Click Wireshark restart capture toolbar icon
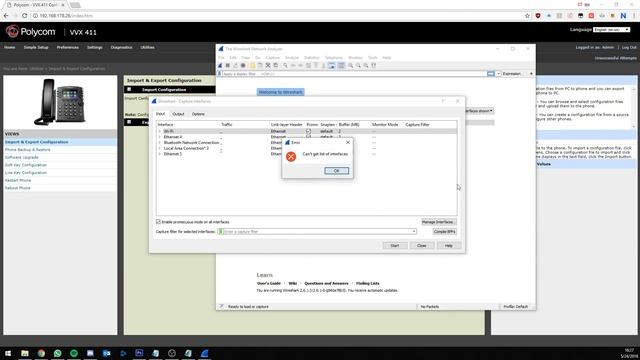The image size is (640, 360). point(236,65)
